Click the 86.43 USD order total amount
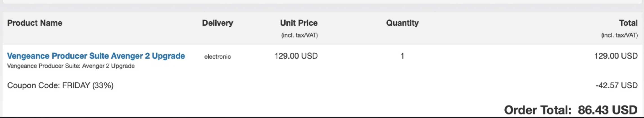The height and width of the screenshot is (118, 644). [x=608, y=110]
